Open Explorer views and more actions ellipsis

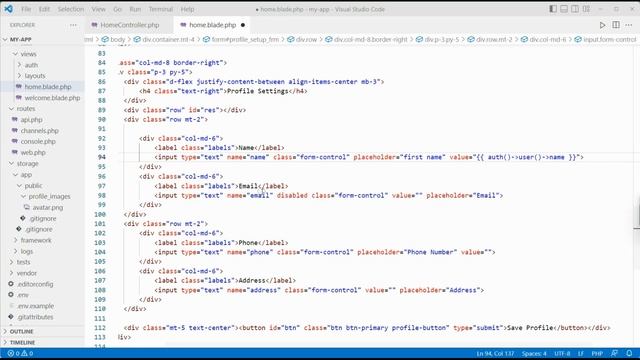coord(73,25)
